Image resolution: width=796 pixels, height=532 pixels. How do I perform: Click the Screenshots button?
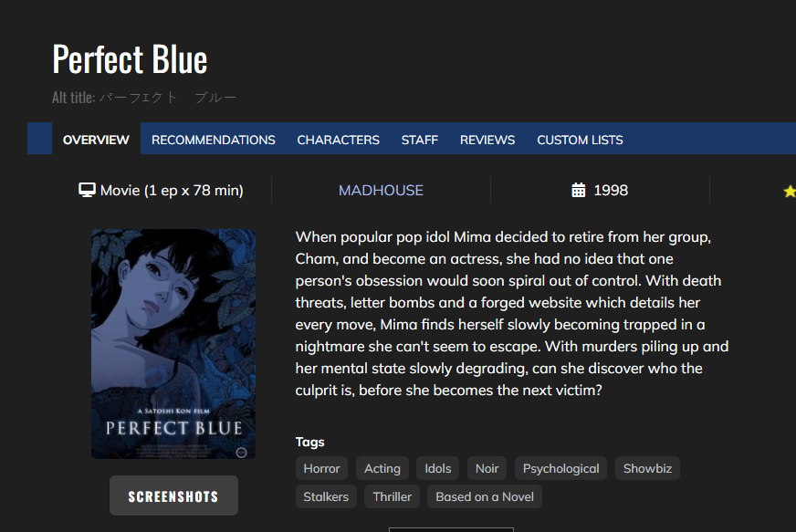[173, 496]
